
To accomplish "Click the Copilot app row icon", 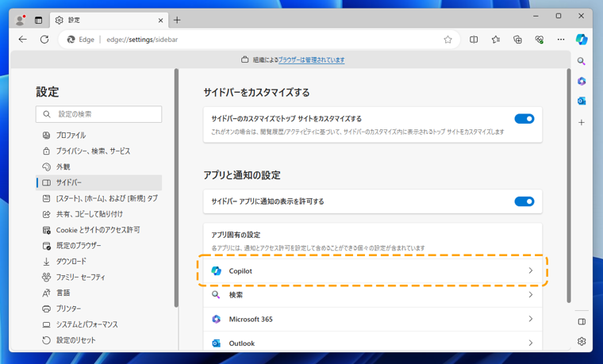I will click(216, 270).
